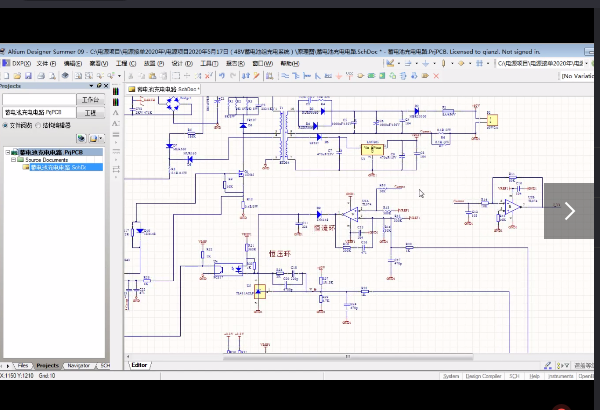Open the 编辑 (E) menu
Screen dimensions: 600x410
(73, 63)
